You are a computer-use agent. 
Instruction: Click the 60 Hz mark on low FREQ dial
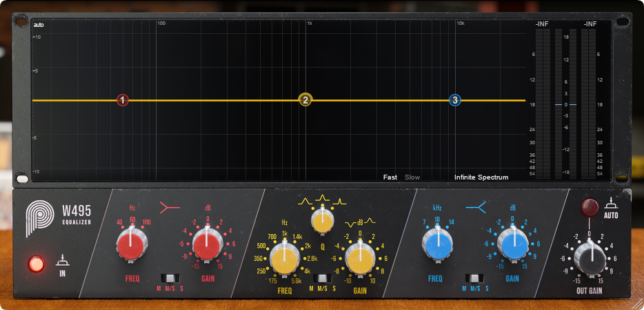click(132, 219)
